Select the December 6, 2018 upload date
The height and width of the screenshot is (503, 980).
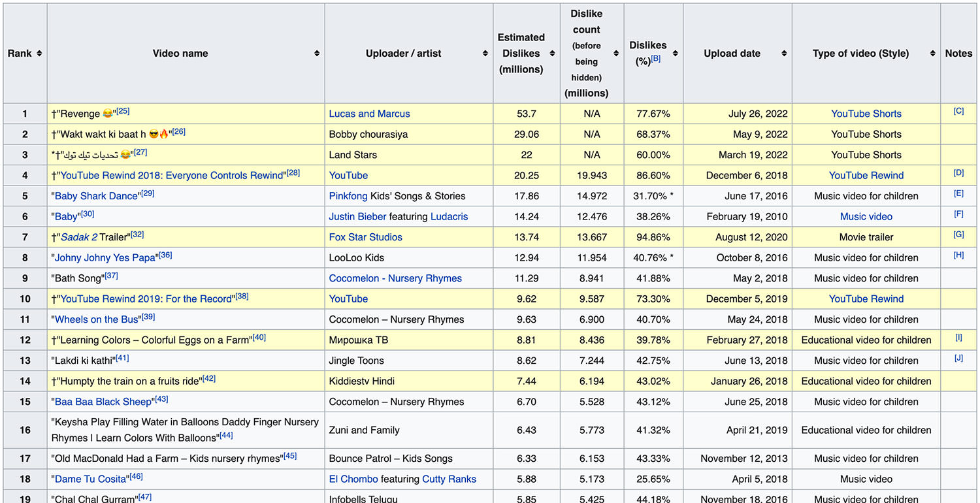tap(738, 175)
